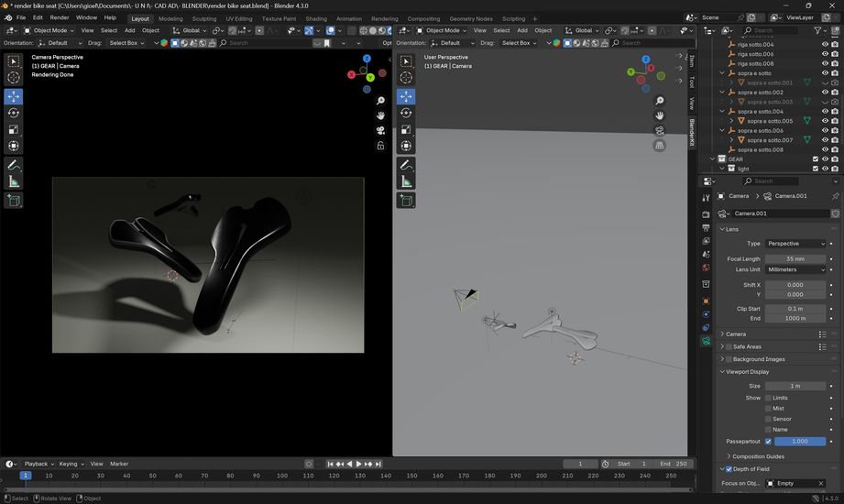Screen dimensions: 844x504
Task: Click the viewport display Size 1 m field
Action: coord(795,386)
